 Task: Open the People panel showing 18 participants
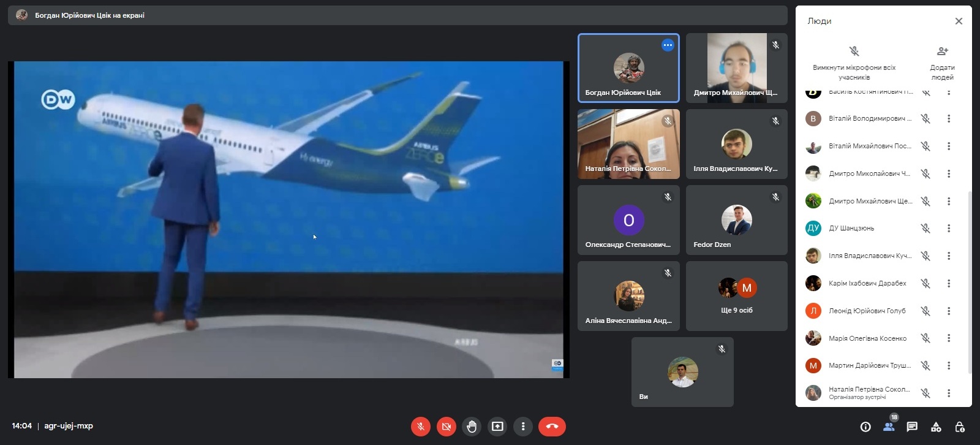click(889, 427)
